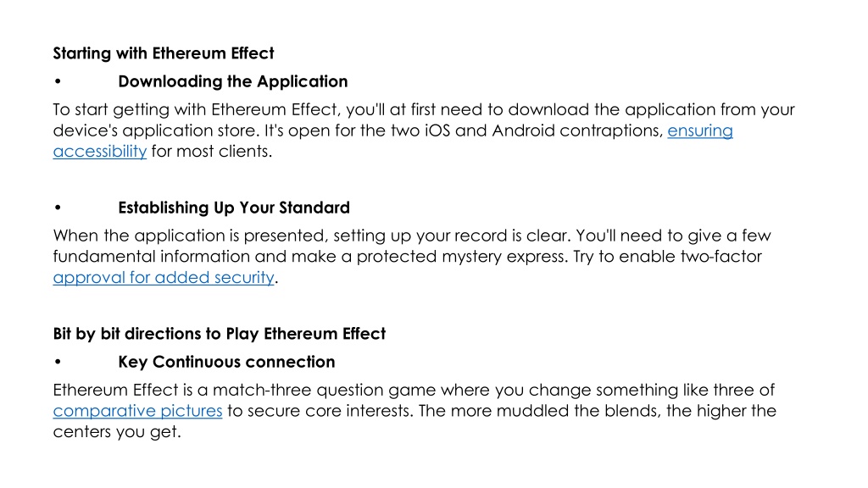Viewport: 868px width, 488px height.
Task: Click in "When the application is presented" line
Action: [x=412, y=236]
